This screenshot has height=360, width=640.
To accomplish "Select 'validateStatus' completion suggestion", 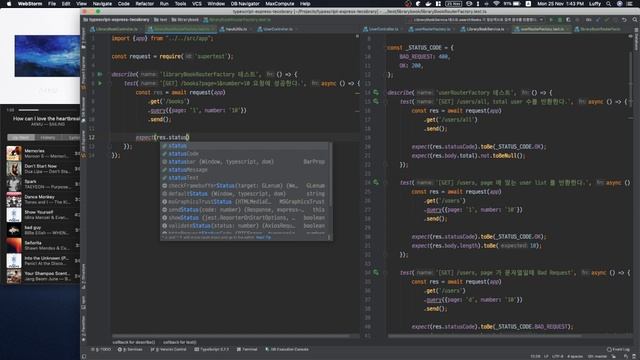I will point(245,226).
